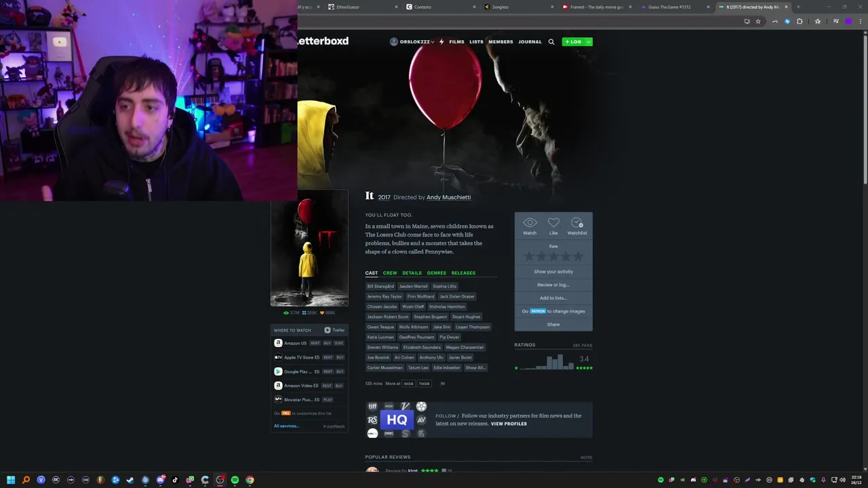Click Amazon US service icon
The width and height of the screenshot is (868, 488).
coord(278,343)
